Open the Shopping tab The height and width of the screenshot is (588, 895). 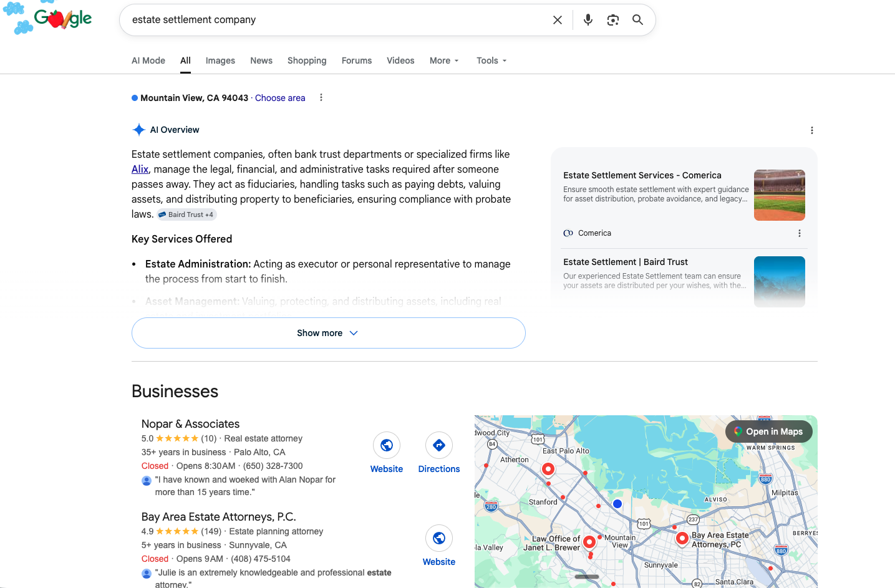(307, 60)
